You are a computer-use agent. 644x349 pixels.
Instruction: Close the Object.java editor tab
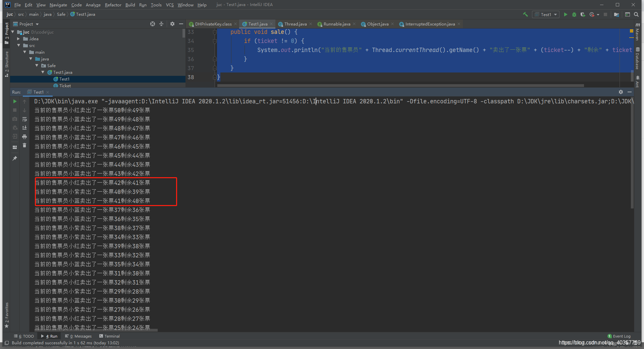[392, 24]
